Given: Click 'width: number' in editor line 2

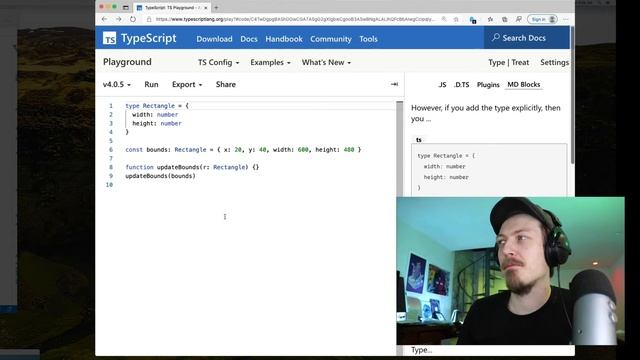Looking at the screenshot, I should tap(155, 115).
